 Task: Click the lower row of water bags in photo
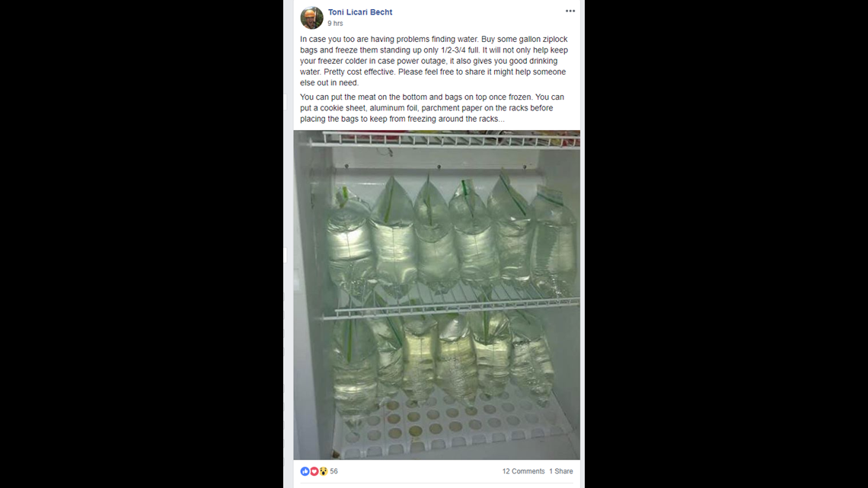point(440,359)
